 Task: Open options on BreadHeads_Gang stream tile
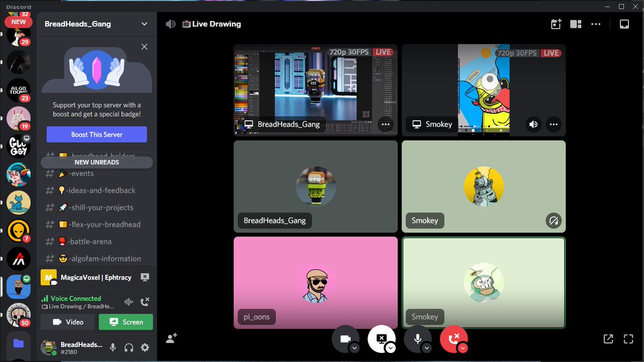(385, 124)
